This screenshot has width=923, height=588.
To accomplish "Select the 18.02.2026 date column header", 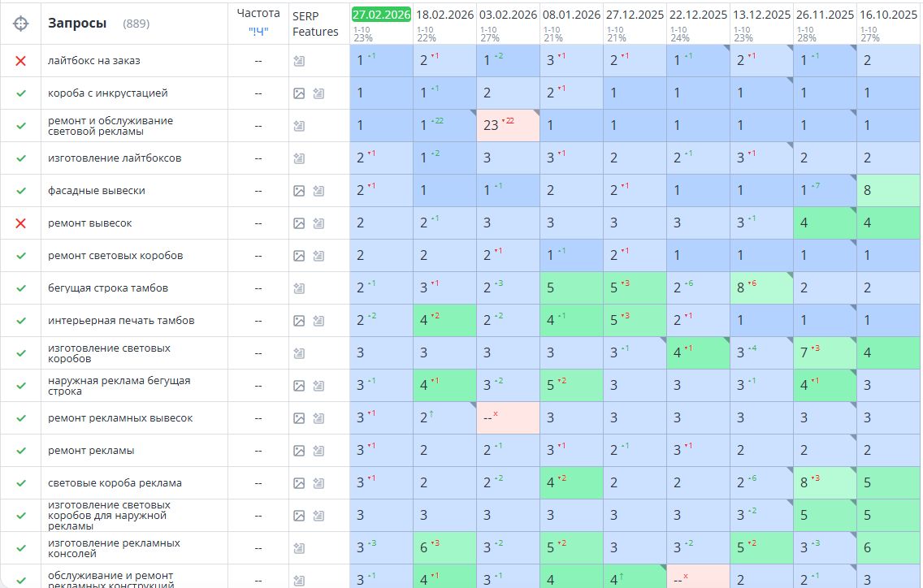I will click(x=444, y=15).
